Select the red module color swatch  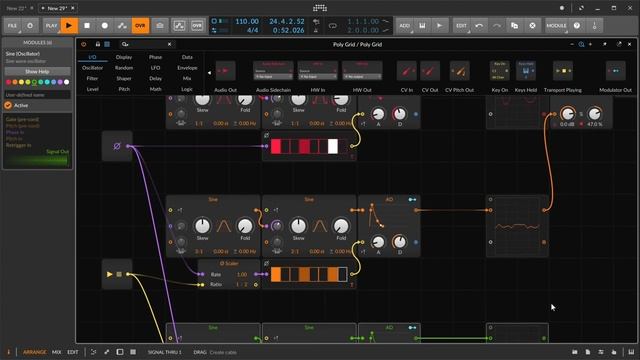click(x=9, y=82)
